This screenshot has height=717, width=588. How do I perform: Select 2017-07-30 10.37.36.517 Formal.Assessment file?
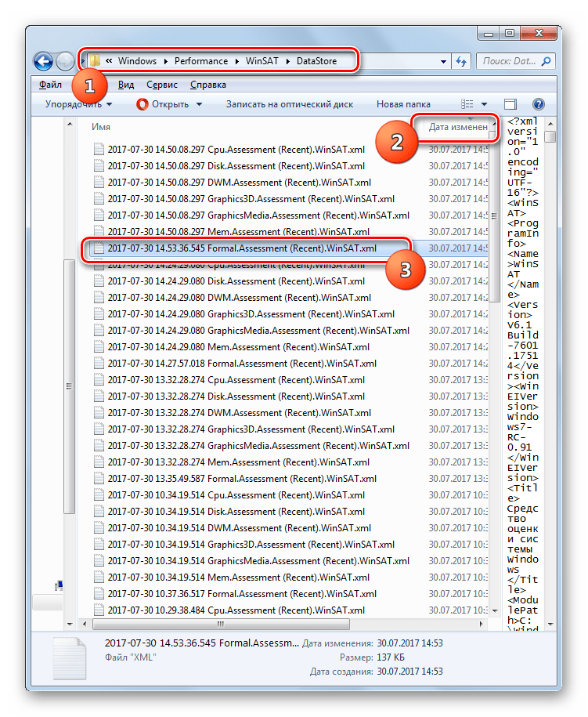[242, 594]
